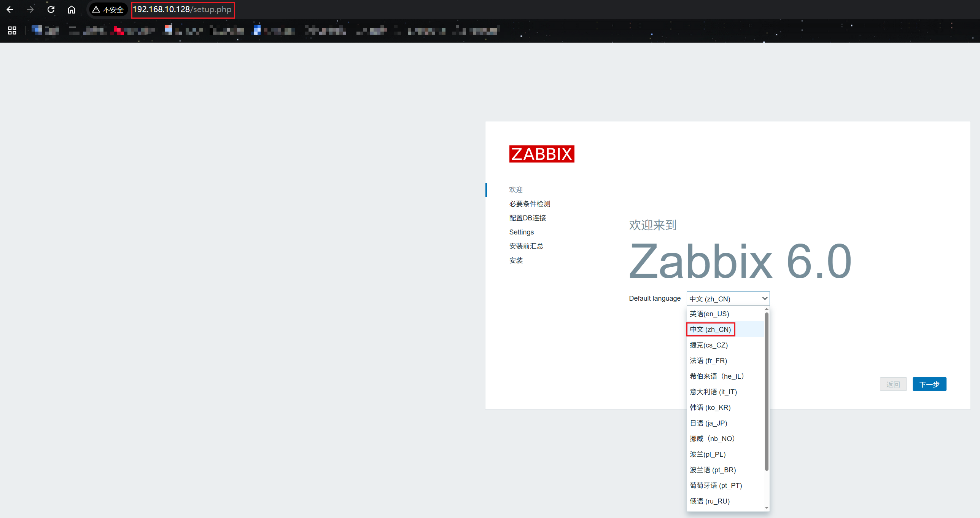Screen dimensions: 980x518
Task: Choose 中文 (zh_CN) from the language list
Action: coord(725,330)
